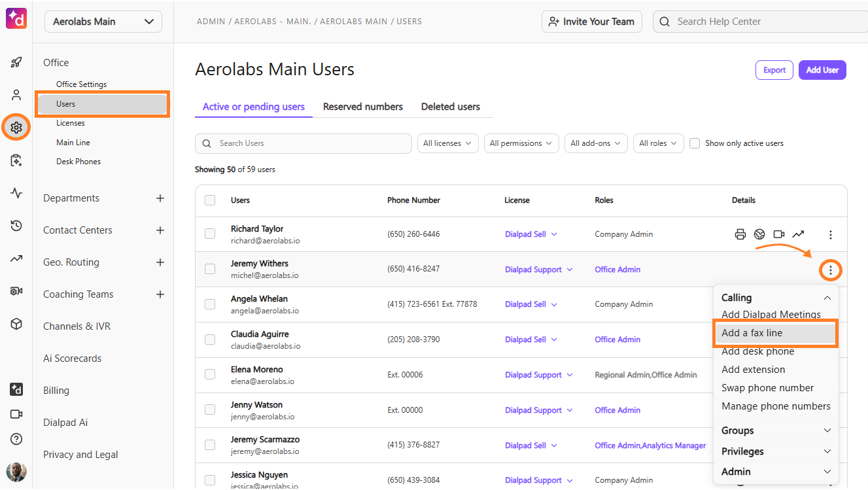This screenshot has width=868, height=490.
Task: Open the help question mark icon
Action: [x=16, y=439]
